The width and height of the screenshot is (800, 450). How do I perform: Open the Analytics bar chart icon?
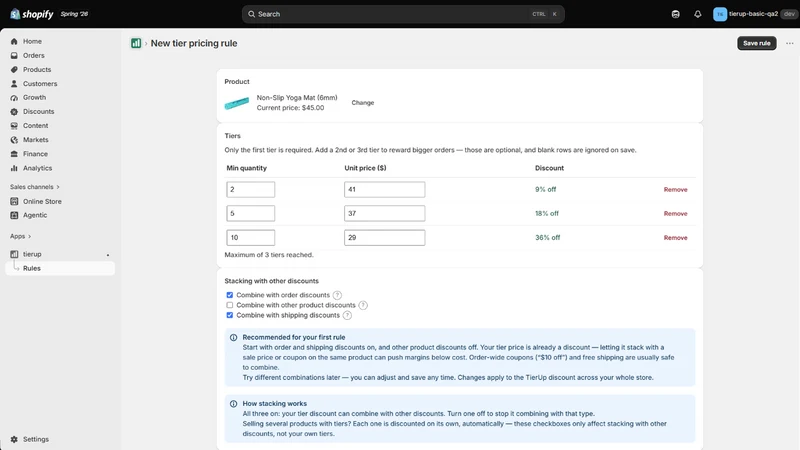14,168
